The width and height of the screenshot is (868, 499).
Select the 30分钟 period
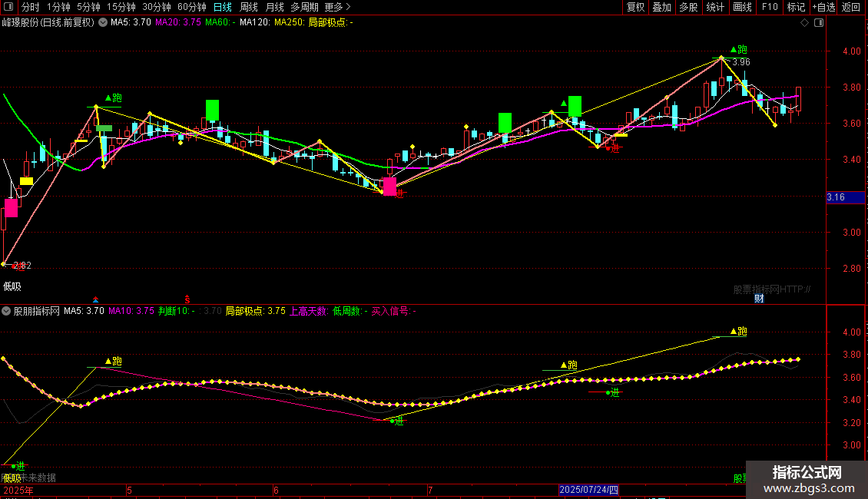157,7
